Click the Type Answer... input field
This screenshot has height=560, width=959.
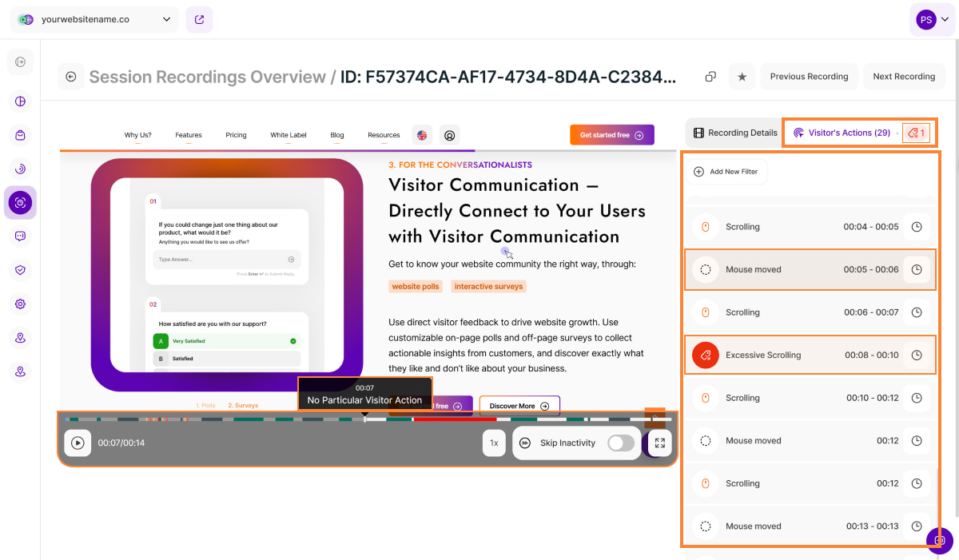pos(226,259)
